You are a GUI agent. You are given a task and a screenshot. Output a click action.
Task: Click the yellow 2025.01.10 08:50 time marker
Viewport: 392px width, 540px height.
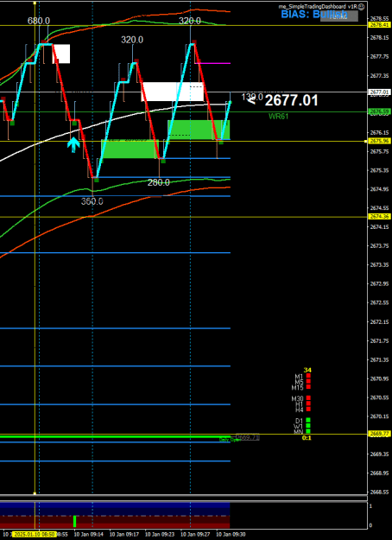35,534
